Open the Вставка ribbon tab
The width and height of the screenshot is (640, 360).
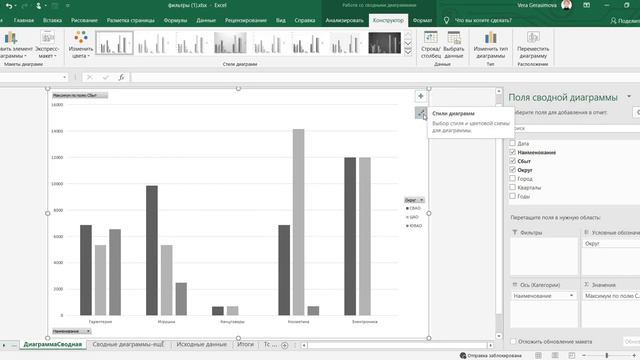pos(52,20)
